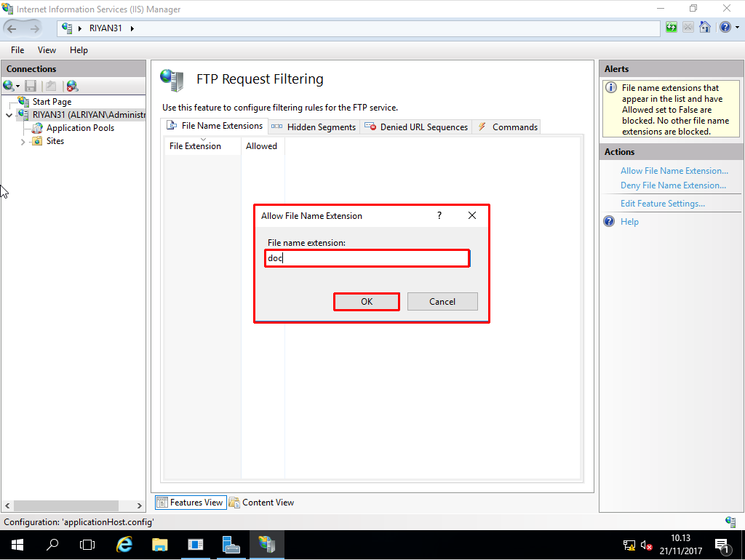Image resolution: width=745 pixels, height=560 pixels.
Task: Switch to Hidden Segments tab
Action: pos(314,127)
